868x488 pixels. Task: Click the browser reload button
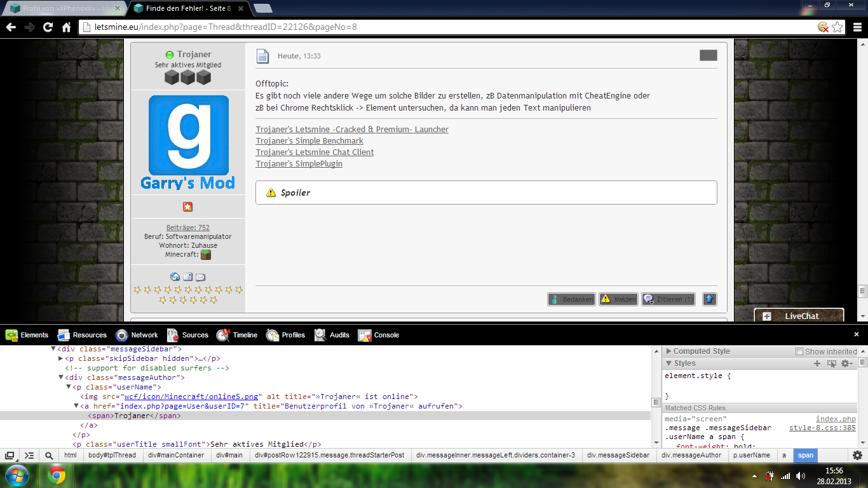coord(48,27)
